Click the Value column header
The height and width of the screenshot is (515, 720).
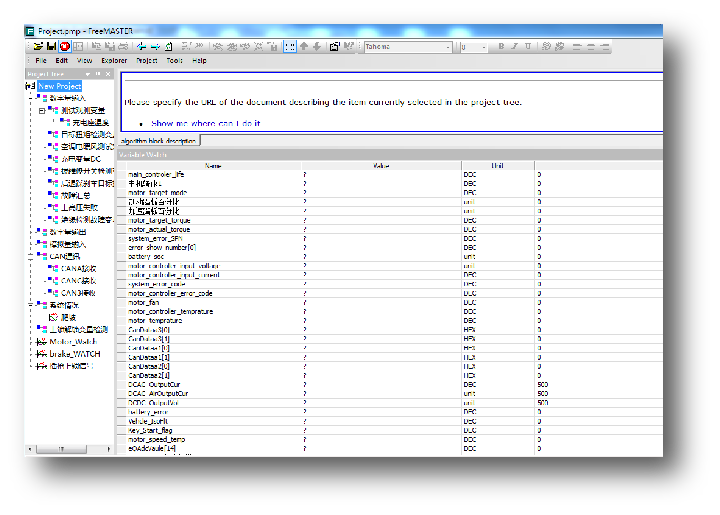381,166
